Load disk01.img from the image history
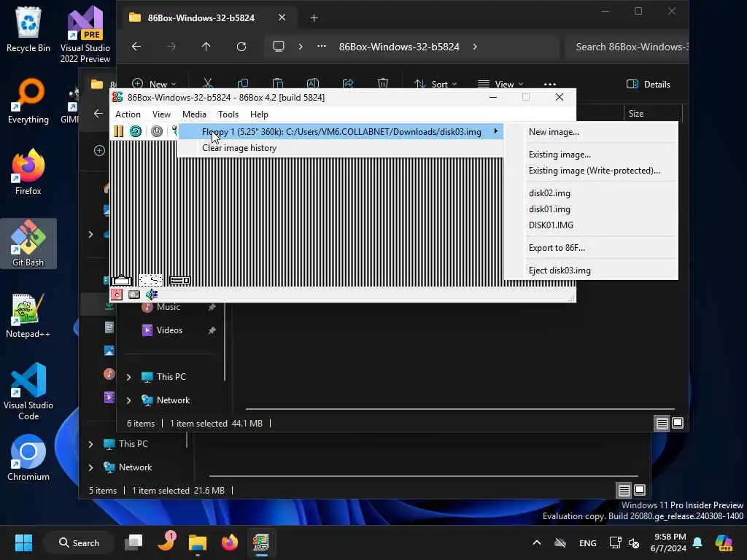This screenshot has height=560, width=747. pos(549,209)
